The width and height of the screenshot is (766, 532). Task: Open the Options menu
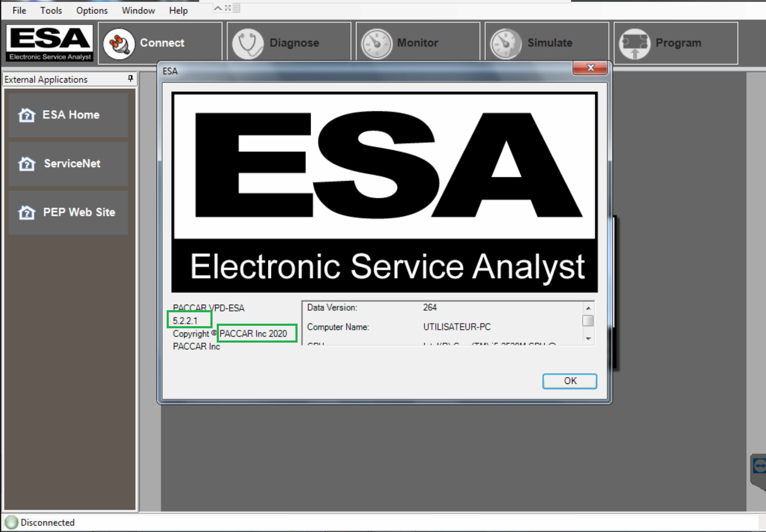coord(92,11)
